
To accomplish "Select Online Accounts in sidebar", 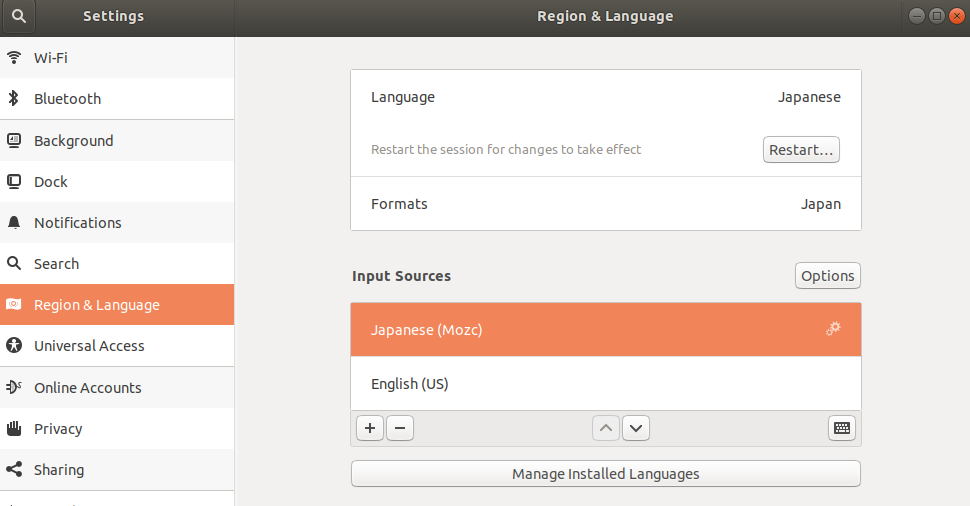I will [x=87, y=388].
